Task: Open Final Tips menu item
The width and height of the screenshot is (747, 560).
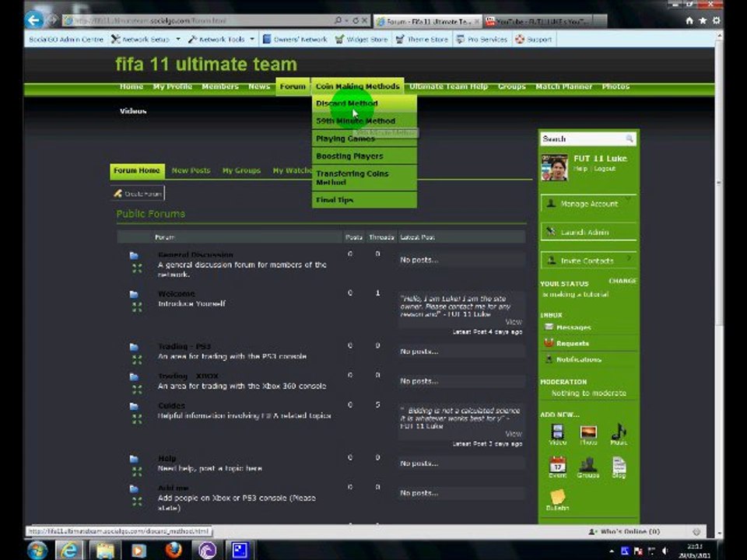Action: (x=364, y=200)
